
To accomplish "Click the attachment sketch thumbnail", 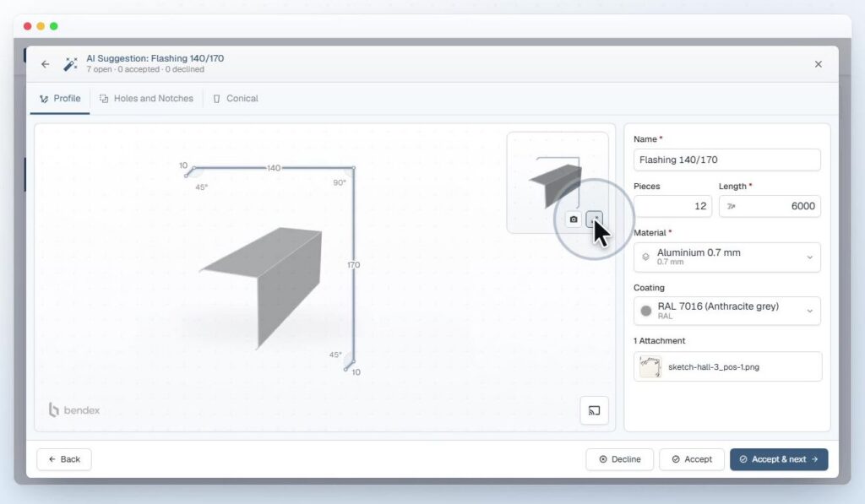I will click(650, 366).
